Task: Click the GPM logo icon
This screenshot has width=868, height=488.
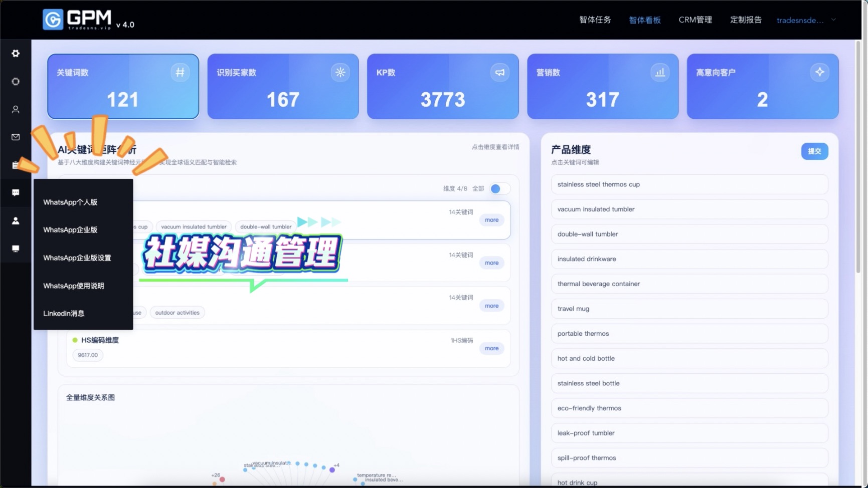Action: click(53, 20)
